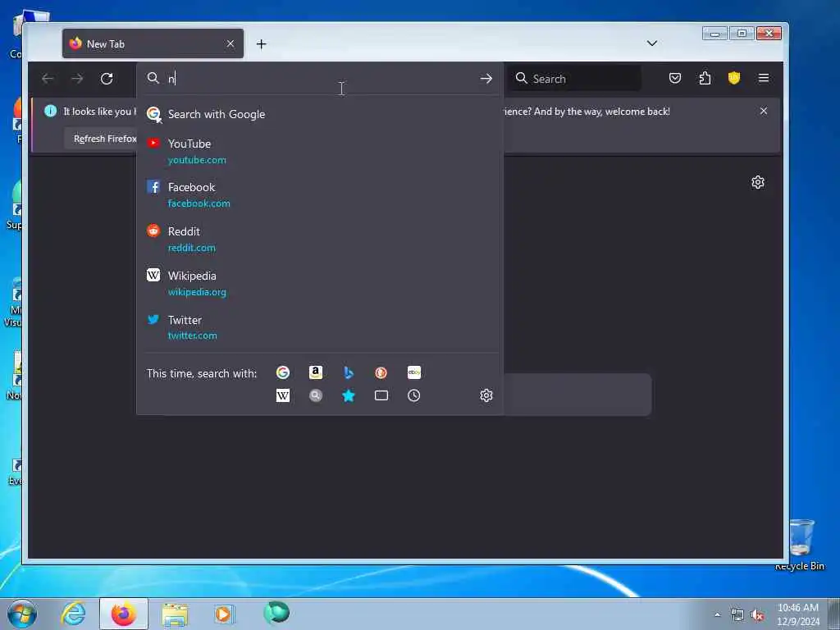Open the YouTube suggestion
The image size is (840, 630).
[x=320, y=151]
